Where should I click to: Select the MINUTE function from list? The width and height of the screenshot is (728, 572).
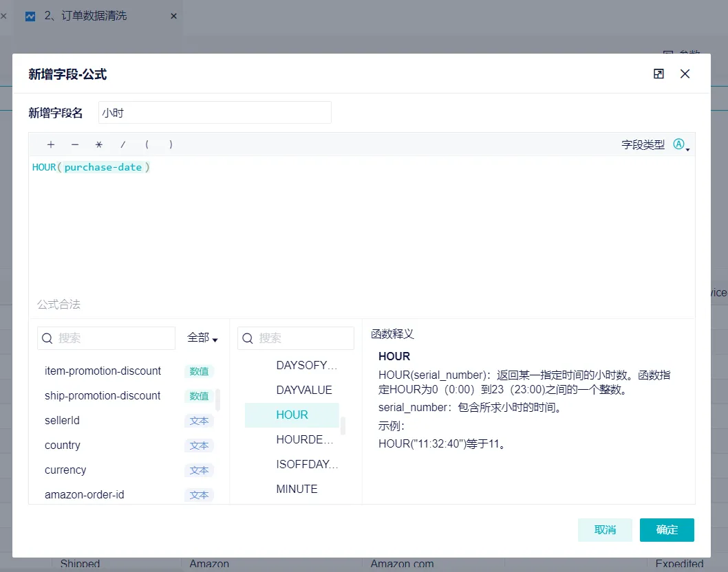pos(297,489)
